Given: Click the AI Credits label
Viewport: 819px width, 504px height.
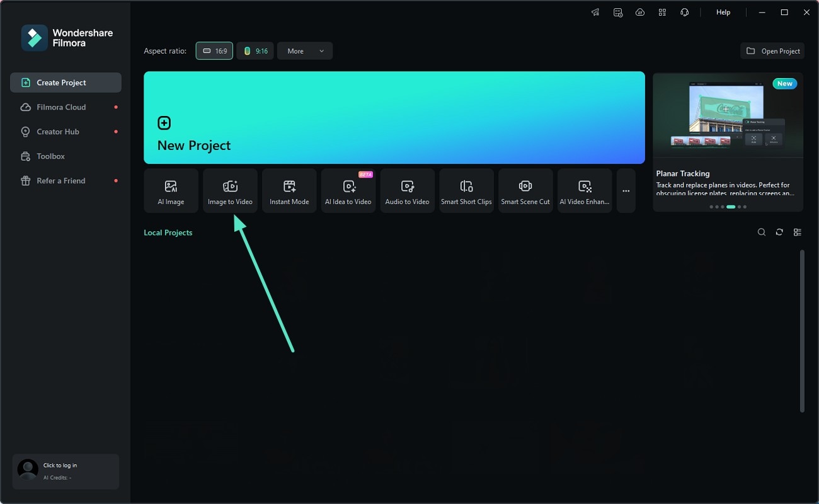Looking at the screenshot, I should (57, 478).
